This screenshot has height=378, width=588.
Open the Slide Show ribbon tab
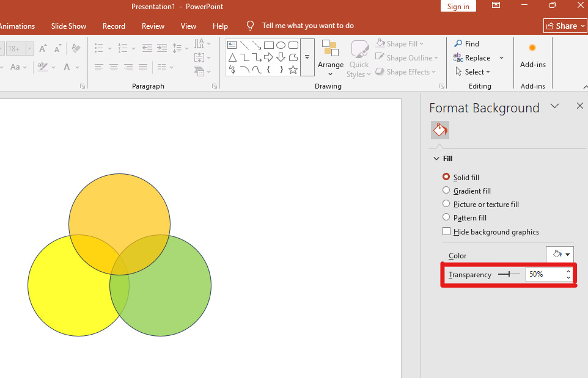68,26
